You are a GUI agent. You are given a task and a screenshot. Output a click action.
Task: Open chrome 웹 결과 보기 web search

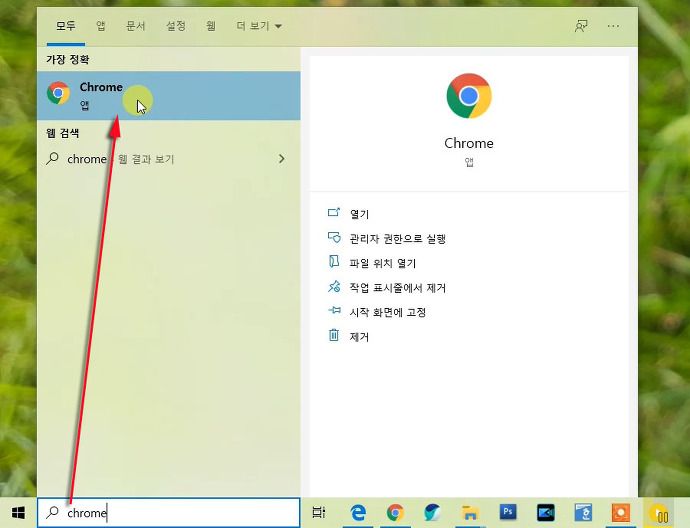(x=169, y=159)
